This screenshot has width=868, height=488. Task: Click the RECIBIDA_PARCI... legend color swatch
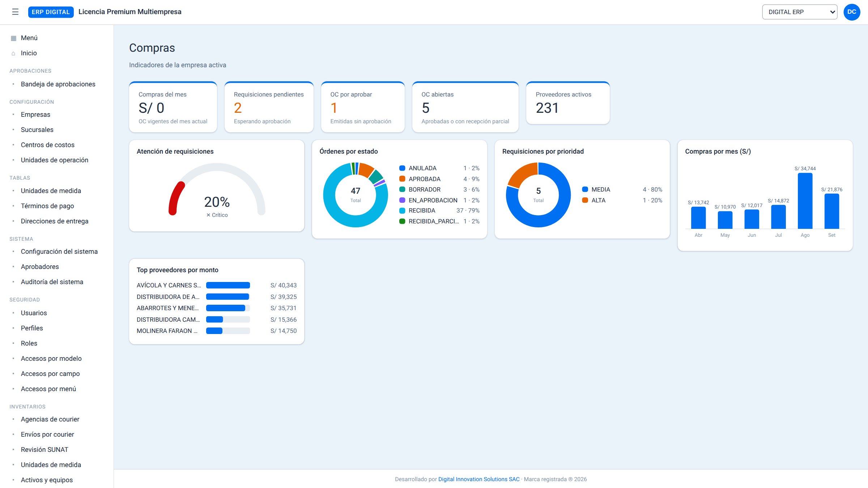(x=402, y=221)
